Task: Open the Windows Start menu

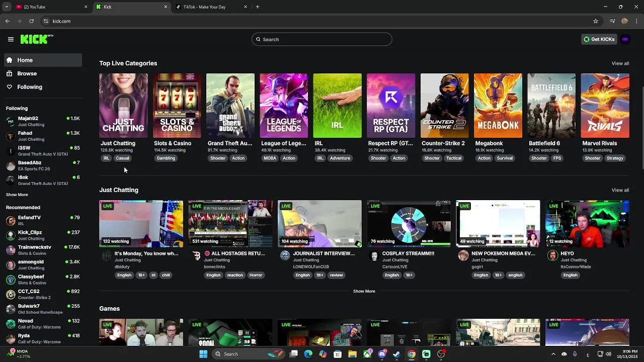Action: (x=203, y=354)
